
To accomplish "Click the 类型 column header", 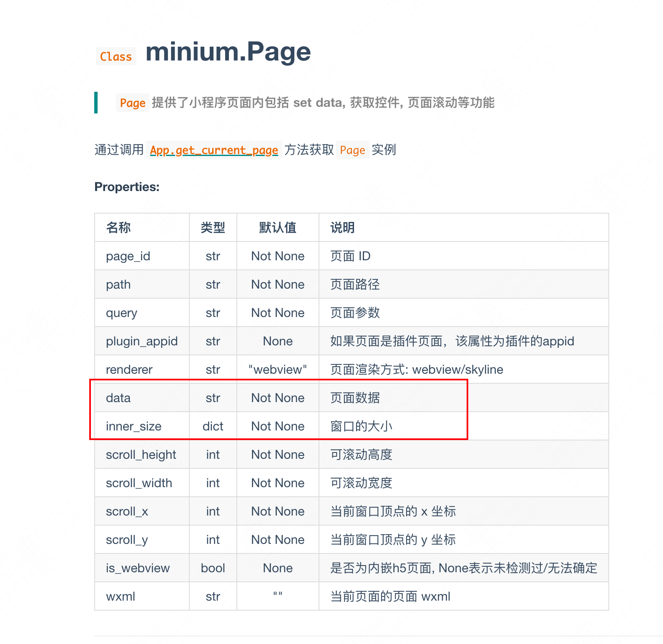I will click(213, 228).
